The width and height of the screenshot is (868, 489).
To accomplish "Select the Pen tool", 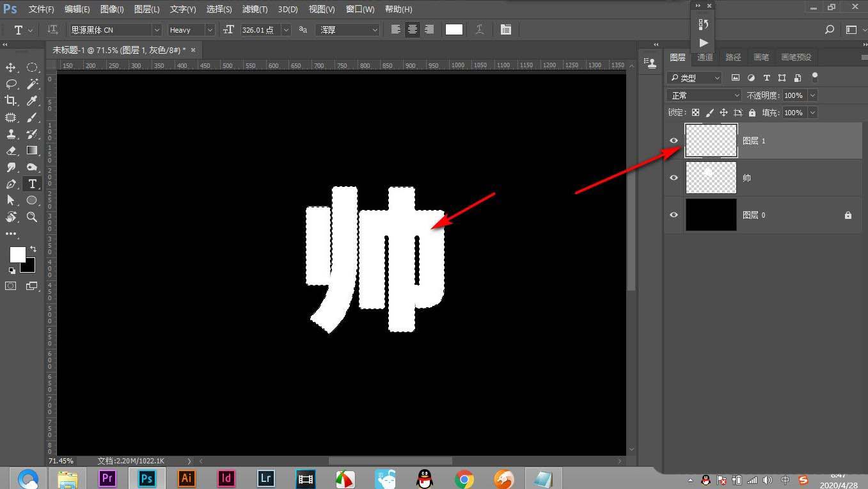I will tap(11, 184).
